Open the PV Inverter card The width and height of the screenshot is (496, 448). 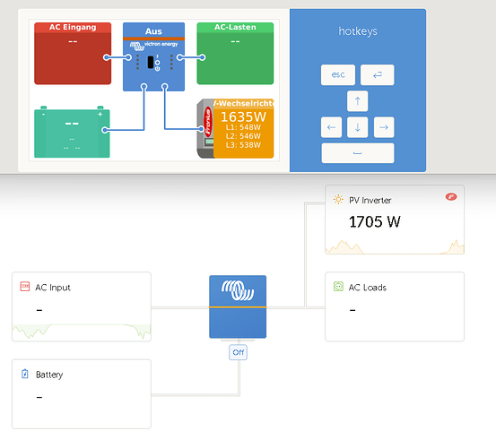tap(395, 220)
